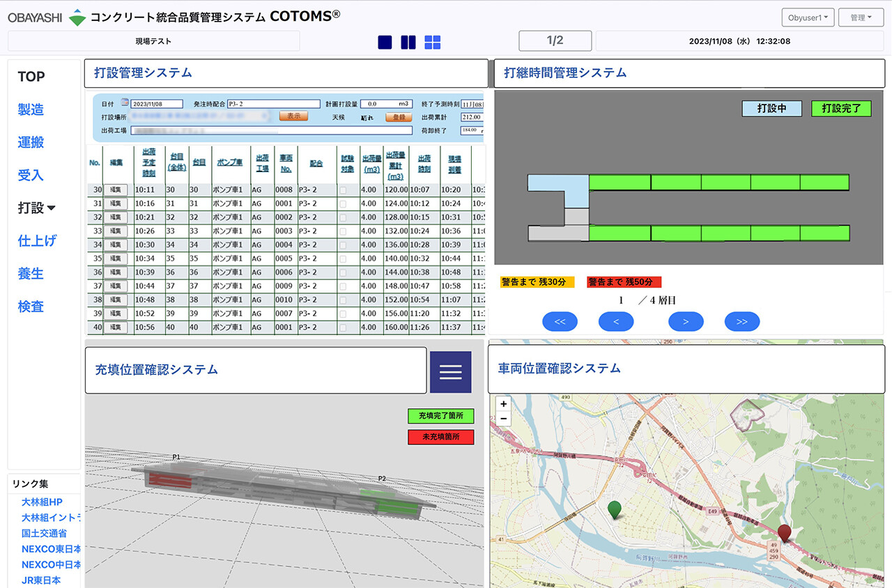Tick the 試験対象 checkbox in row 32
Image resolution: width=892 pixels, height=588 pixels.
(x=342, y=217)
